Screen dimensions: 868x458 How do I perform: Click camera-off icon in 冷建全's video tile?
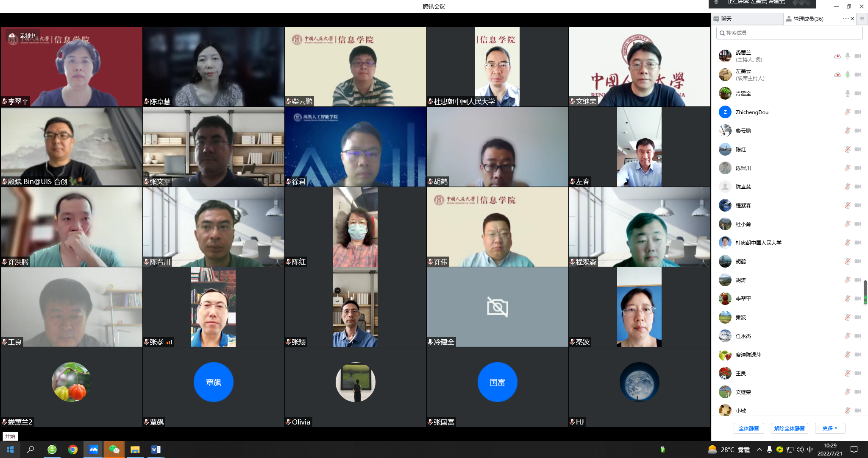pos(497,307)
